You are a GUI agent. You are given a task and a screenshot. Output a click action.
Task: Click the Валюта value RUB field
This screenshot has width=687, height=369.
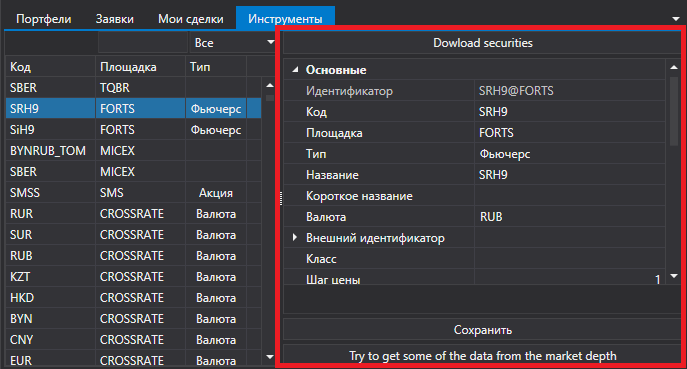(x=570, y=217)
